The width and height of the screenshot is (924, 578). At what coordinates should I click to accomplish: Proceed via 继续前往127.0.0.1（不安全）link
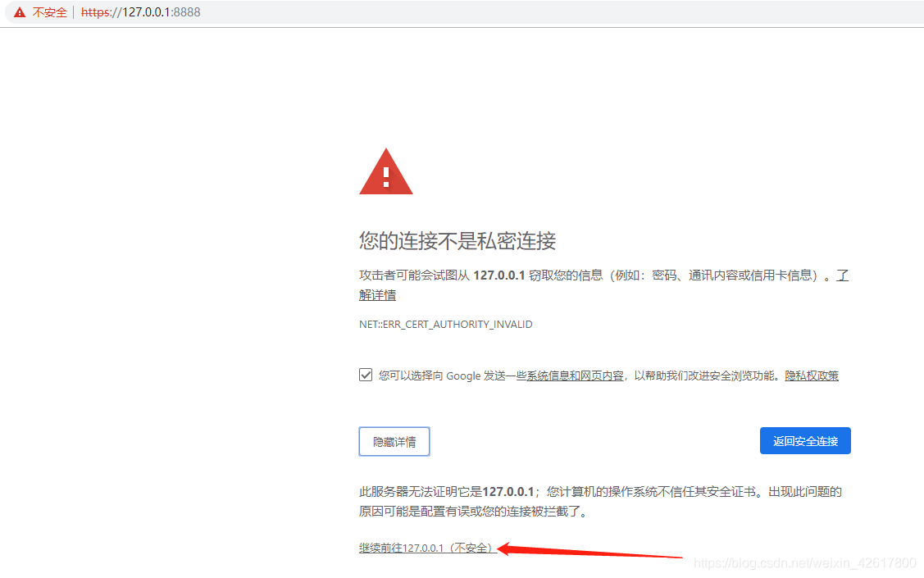(427, 548)
